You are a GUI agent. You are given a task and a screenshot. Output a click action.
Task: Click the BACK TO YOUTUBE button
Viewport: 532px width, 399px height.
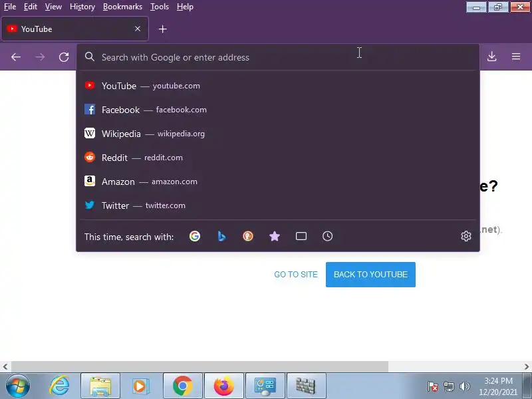370,275
